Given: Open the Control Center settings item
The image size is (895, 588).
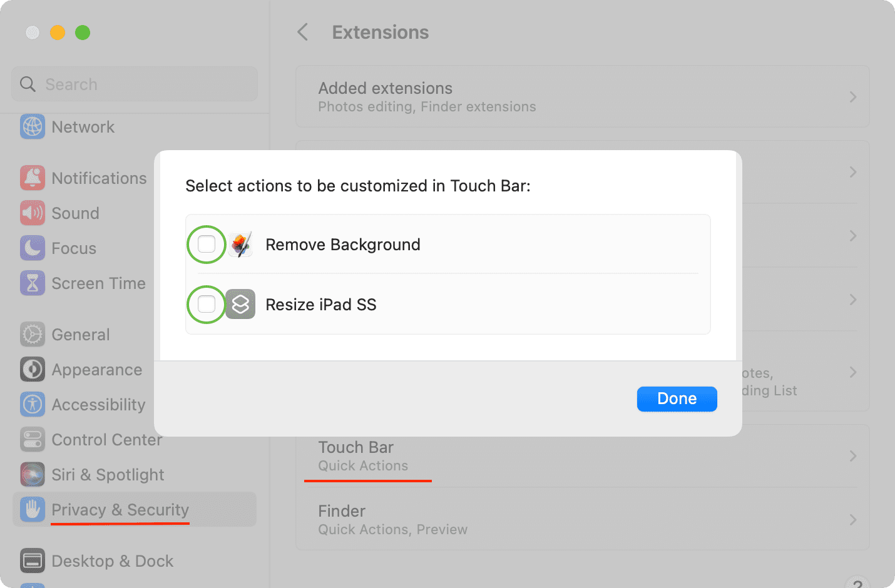Looking at the screenshot, I should (x=106, y=440).
